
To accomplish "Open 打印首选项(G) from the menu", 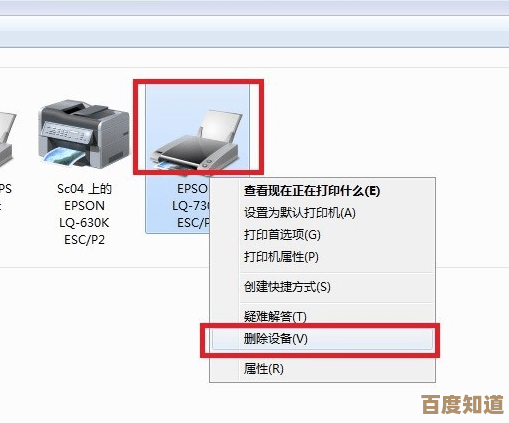I will [x=282, y=235].
